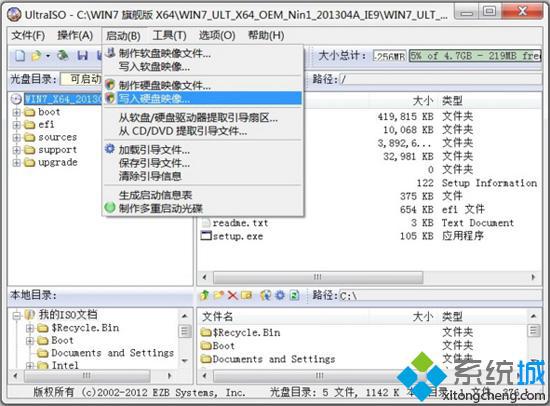This screenshot has width=550, height=406.
Task: Click the green disc icon beside 制作多重启动光碟
Action: click(110, 207)
